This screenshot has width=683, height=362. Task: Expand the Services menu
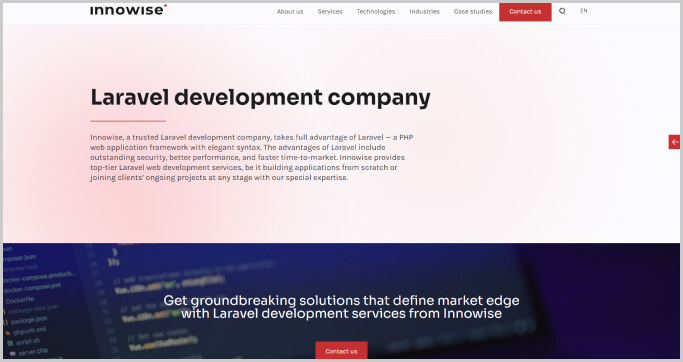(330, 12)
